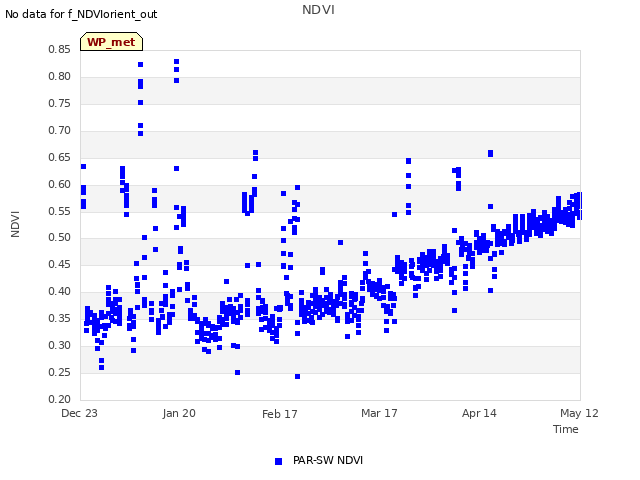The width and height of the screenshot is (640, 480).
Task: Click the May 12 x-axis tick label
Action: tap(579, 413)
